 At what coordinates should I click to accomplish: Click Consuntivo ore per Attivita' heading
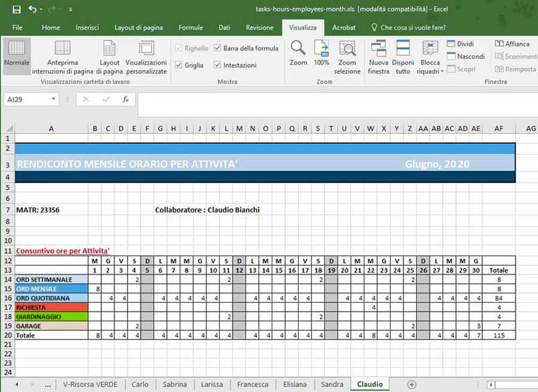[x=63, y=251]
